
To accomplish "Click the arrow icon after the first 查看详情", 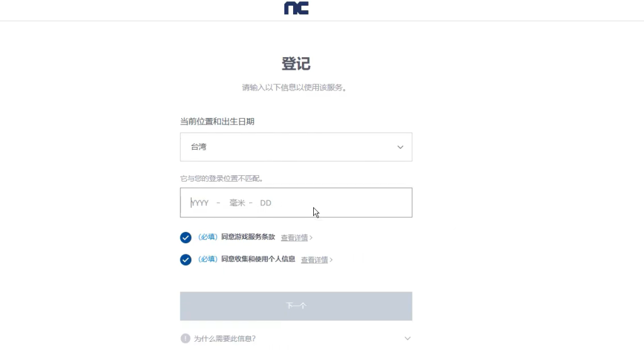I will point(311,238).
